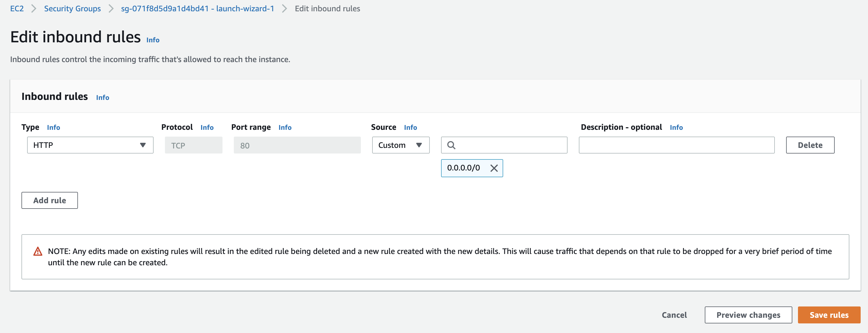Click the search magnifier icon in Source field

click(451, 145)
